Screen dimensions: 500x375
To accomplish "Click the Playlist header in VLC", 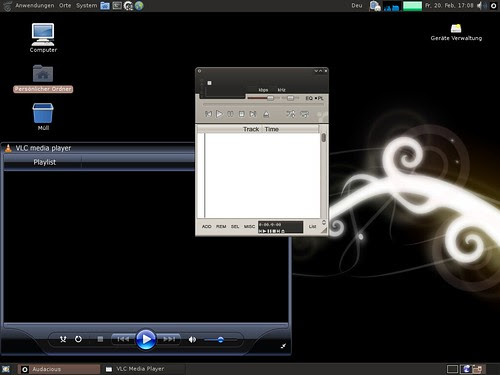I will tap(45, 162).
